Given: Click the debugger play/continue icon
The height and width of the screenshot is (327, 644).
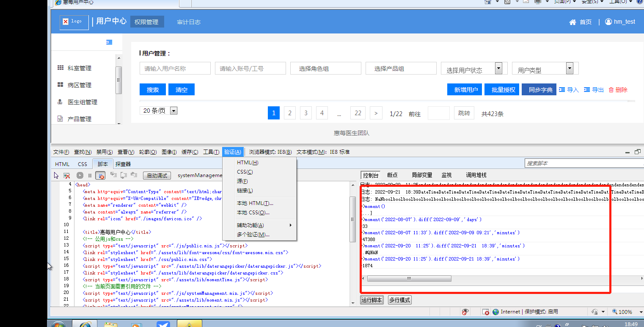Looking at the screenshot, I should pos(80,175).
